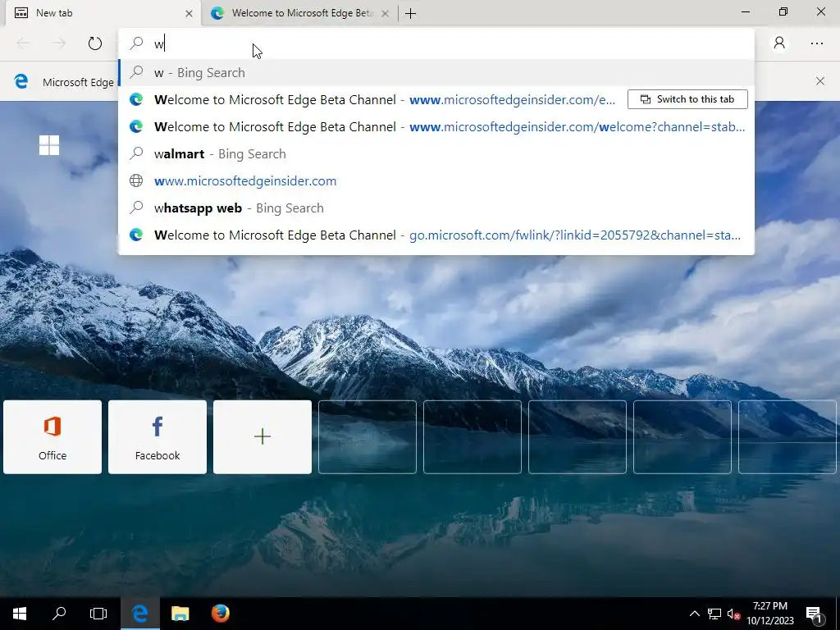The width and height of the screenshot is (840, 630).
Task: Click the search icon beside whatsapp web
Action: pos(137,208)
